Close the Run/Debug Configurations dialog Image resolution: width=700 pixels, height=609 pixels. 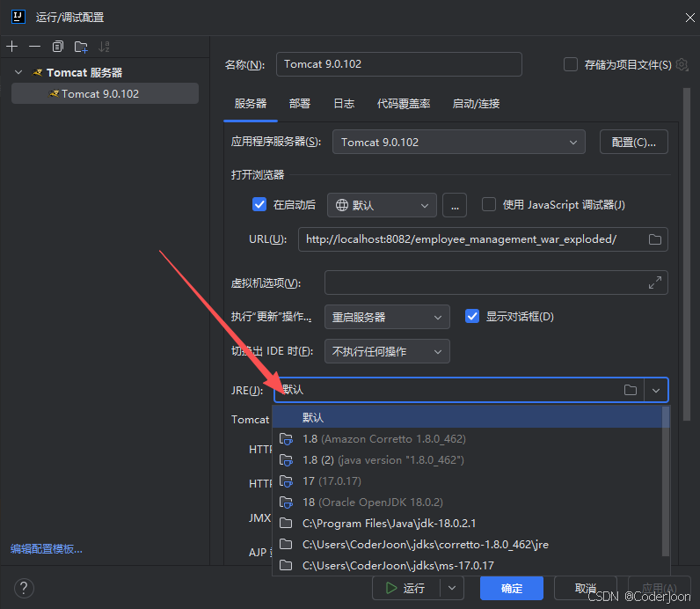(x=689, y=18)
